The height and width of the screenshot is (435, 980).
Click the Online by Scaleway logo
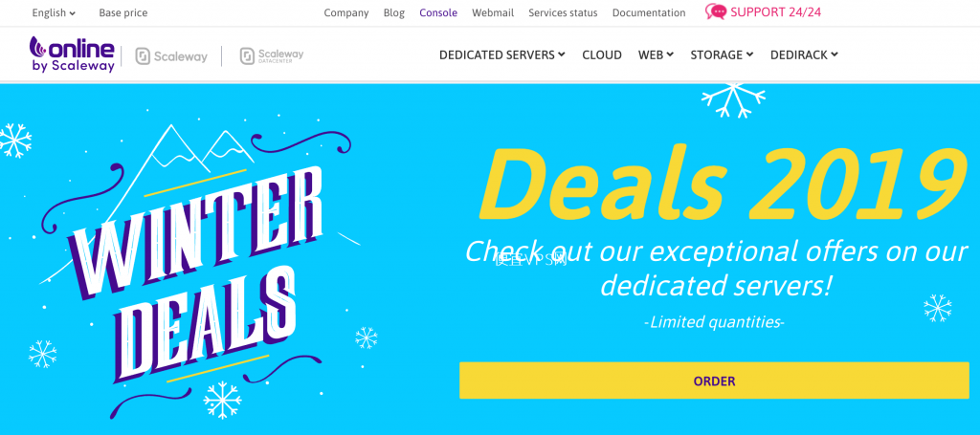72,54
